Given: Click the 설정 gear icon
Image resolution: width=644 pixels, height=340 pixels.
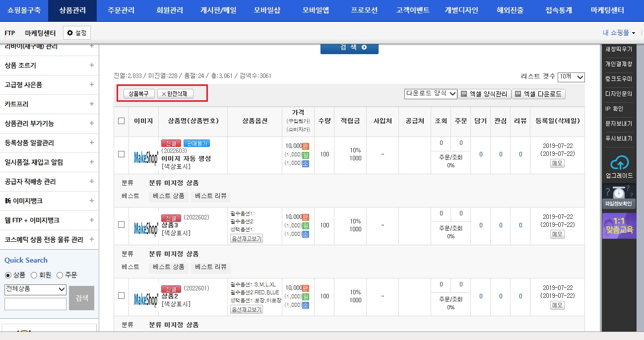Looking at the screenshot, I should 69,32.
